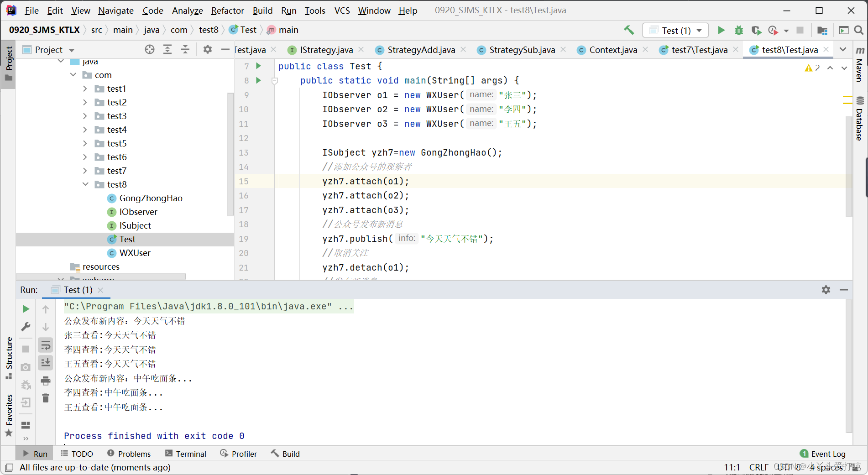Image resolution: width=868 pixels, height=475 pixels.
Task: Open Project Structure icon in toolbar
Action: [x=822, y=30]
